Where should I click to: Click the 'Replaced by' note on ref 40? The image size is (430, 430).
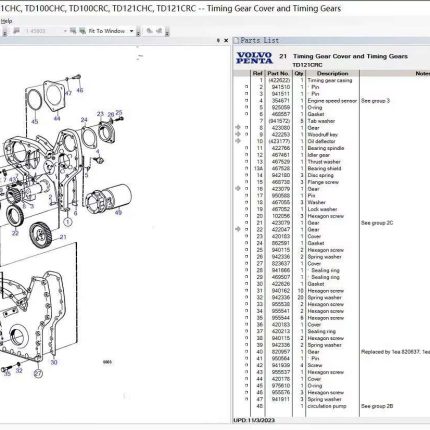pos(395,352)
